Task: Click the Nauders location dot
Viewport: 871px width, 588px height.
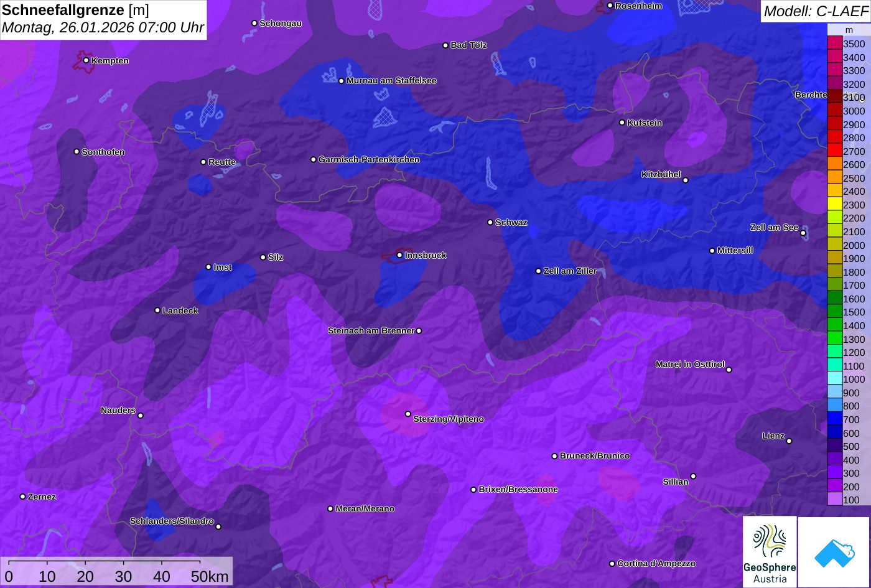Action: click(141, 416)
